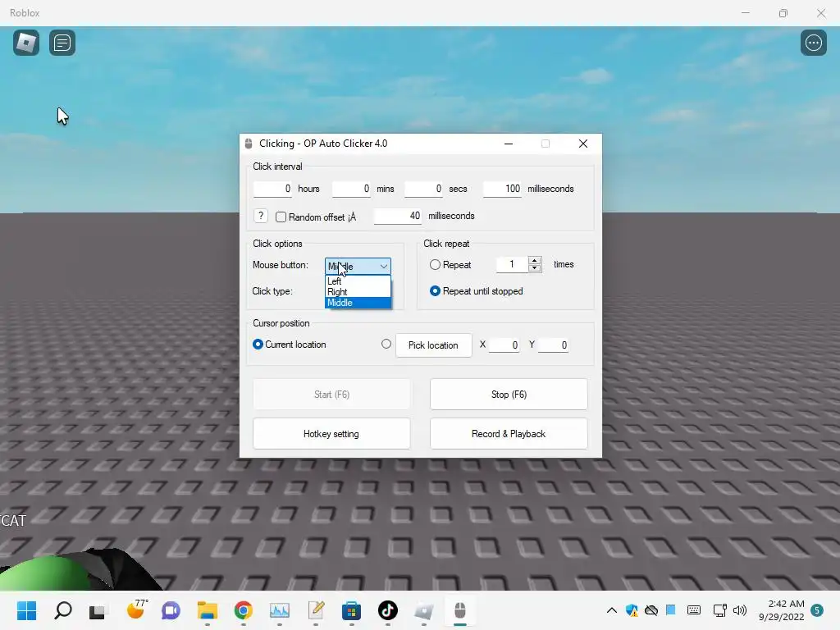Viewport: 840px width, 630px height.
Task: Open the network display tray icon
Action: pyautogui.click(x=719, y=610)
